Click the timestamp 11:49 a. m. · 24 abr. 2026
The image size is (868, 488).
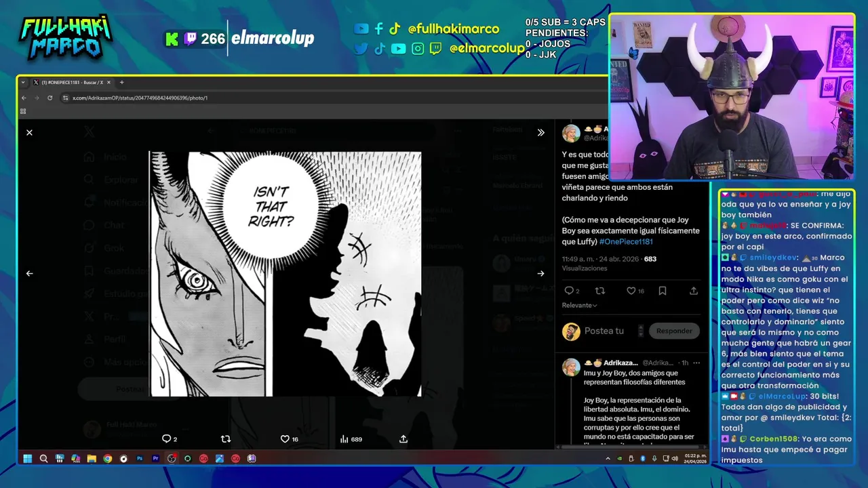pyautogui.click(x=600, y=259)
